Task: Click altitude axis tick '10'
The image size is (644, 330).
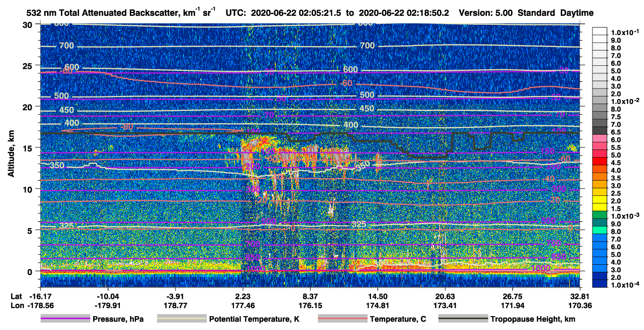Action: (x=28, y=189)
